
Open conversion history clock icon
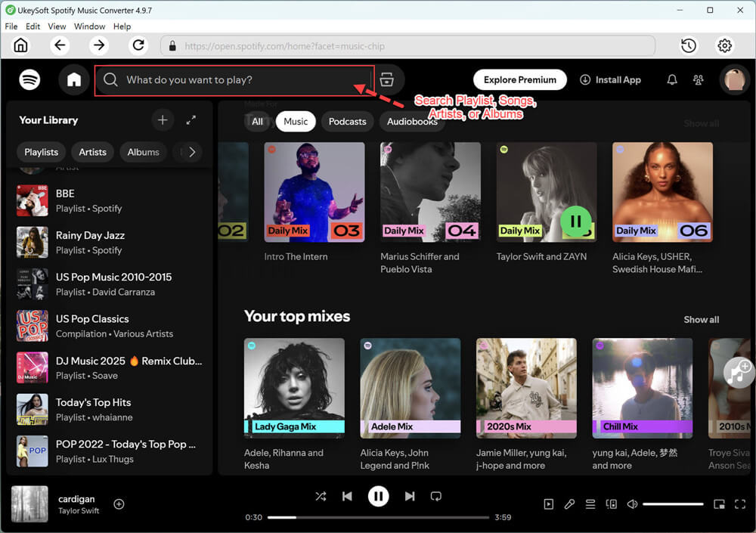688,45
